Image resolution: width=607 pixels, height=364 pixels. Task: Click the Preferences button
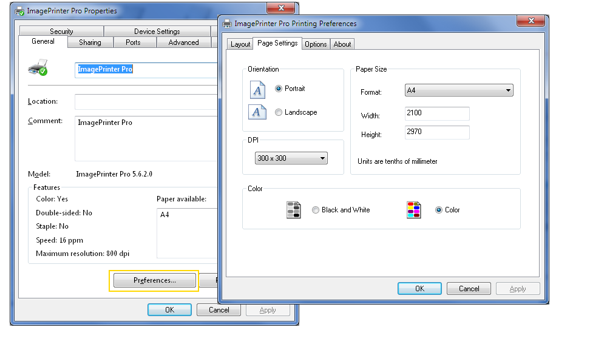click(154, 280)
